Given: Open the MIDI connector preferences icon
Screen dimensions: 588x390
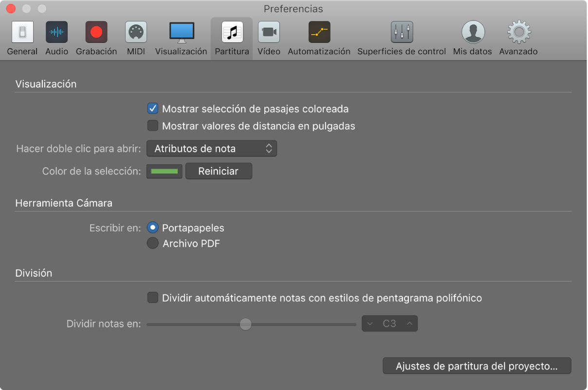Looking at the screenshot, I should 136,33.
